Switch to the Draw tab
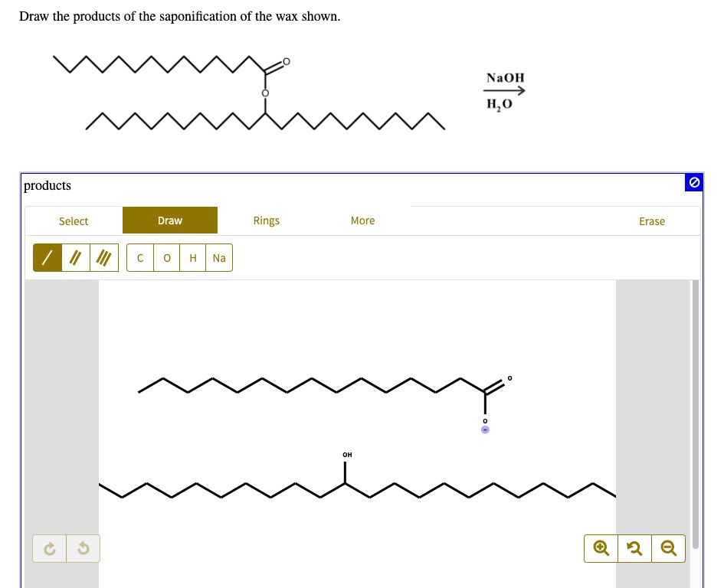724x588 pixels. (169, 220)
